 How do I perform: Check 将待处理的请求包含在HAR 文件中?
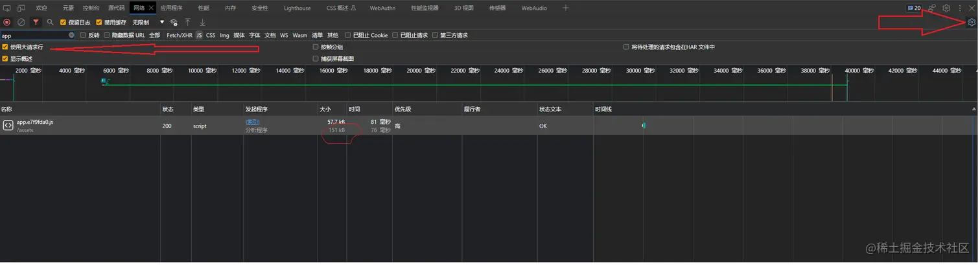pyautogui.click(x=626, y=47)
